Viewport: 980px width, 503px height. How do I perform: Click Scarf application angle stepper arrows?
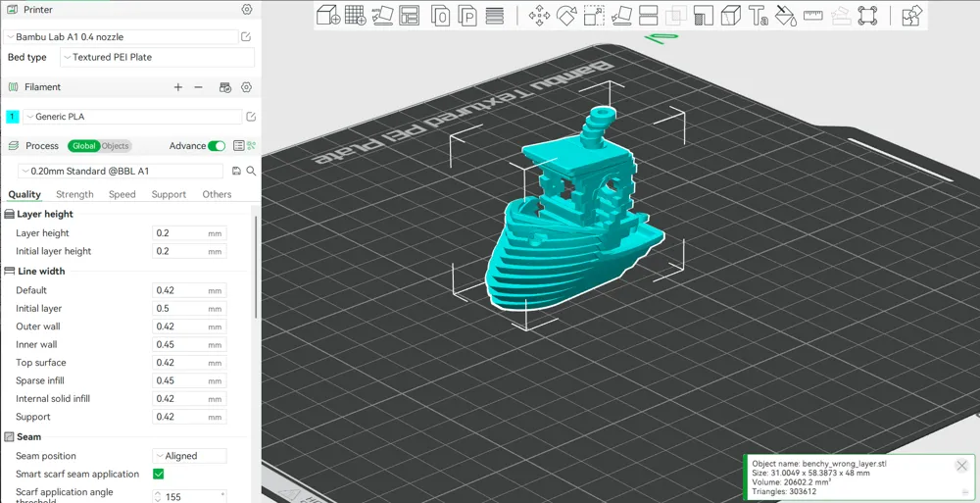[x=156, y=497]
